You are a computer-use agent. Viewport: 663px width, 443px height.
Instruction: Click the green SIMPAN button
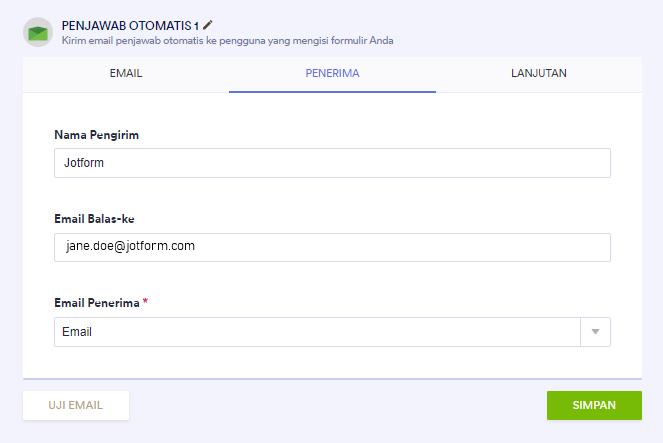pos(594,405)
